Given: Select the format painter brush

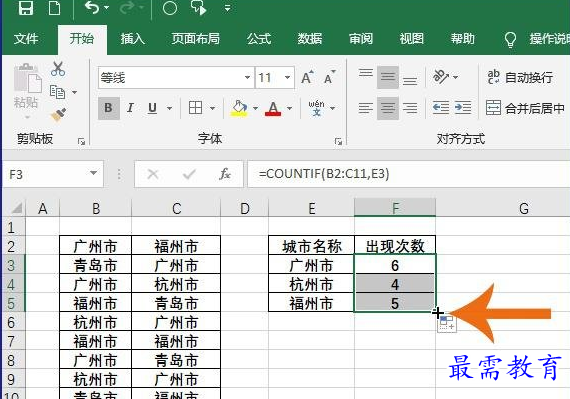Looking at the screenshot, I should pyautogui.click(x=58, y=115).
